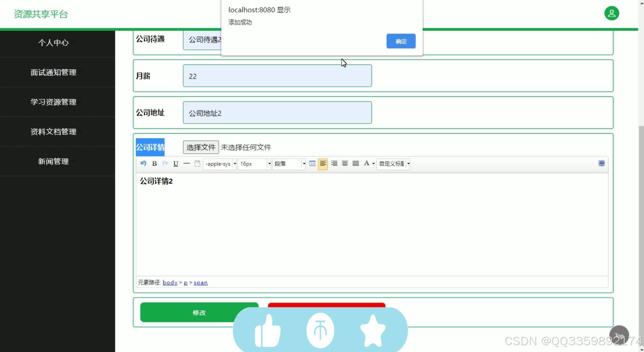Click the 资源共享平台 site title
Screen dimensions: 644x352
click(x=41, y=14)
